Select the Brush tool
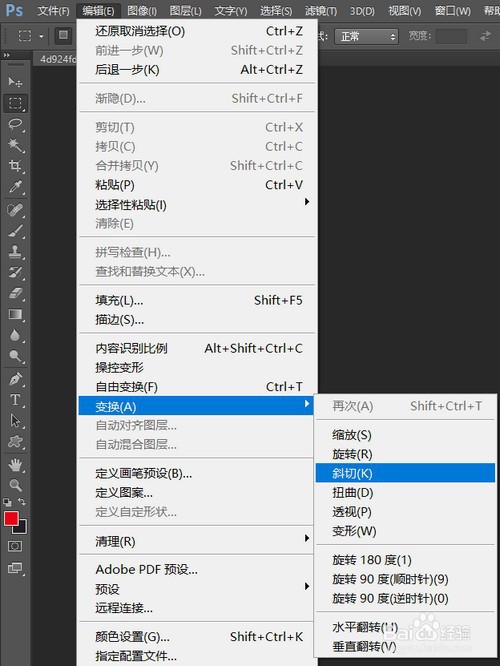The image size is (500, 666). tap(15, 231)
